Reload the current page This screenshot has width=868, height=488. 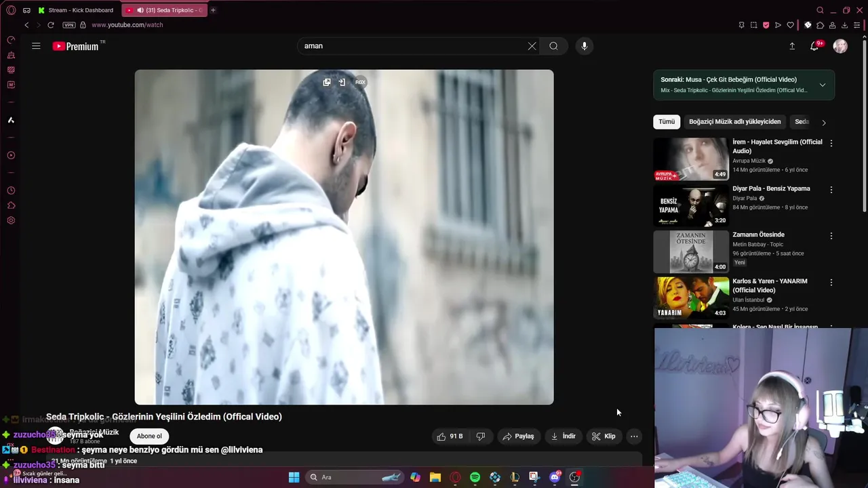click(51, 25)
